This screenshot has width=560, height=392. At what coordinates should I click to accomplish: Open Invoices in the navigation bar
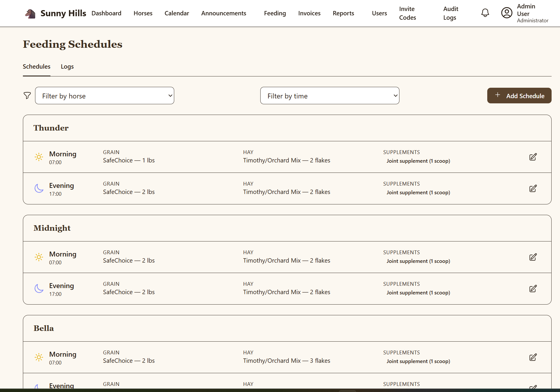tap(309, 13)
